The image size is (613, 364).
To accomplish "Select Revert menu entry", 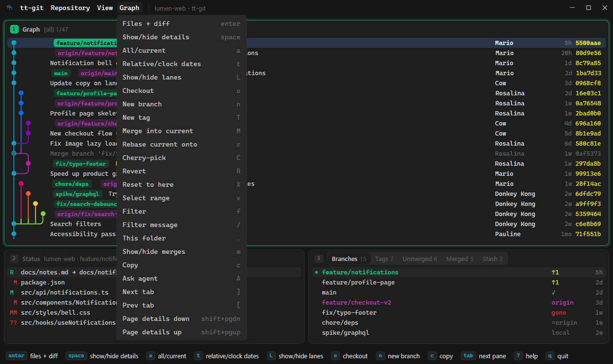I will (x=182, y=171).
